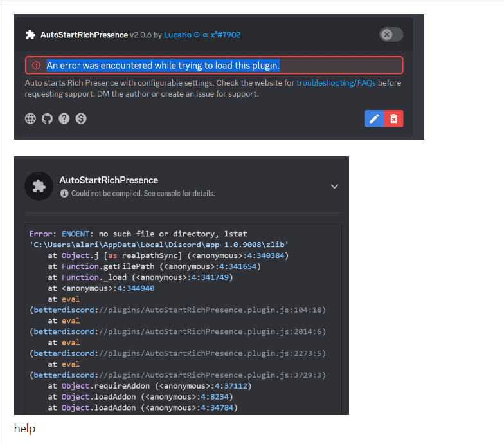504x444 pixels.
Task: Click the puzzle piece icon beside the plugin title
Action: click(x=30, y=35)
